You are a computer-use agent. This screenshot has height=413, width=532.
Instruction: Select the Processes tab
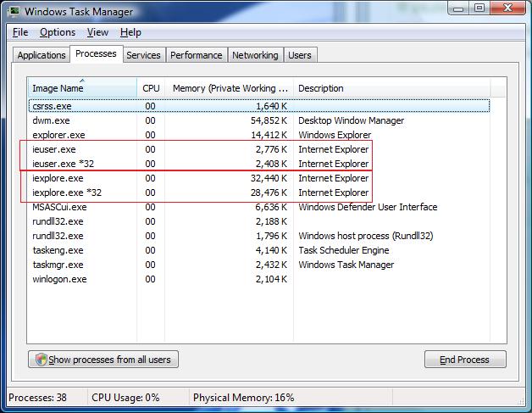(96, 53)
